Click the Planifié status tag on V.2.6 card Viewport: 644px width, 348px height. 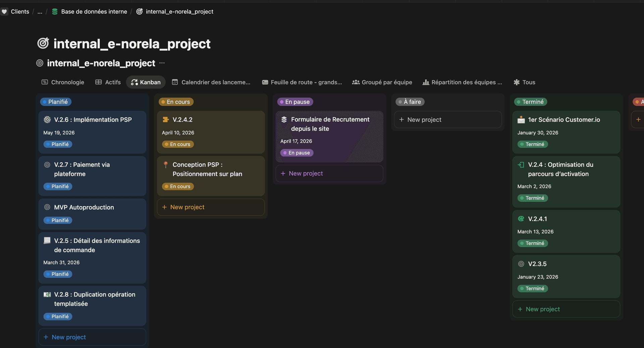click(x=58, y=144)
